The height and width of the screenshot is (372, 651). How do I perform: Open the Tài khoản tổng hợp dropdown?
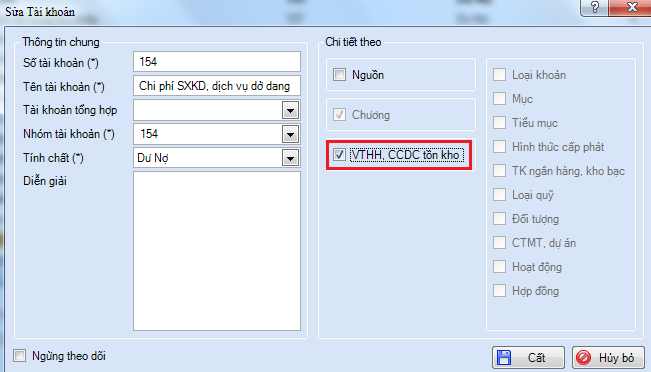point(290,110)
